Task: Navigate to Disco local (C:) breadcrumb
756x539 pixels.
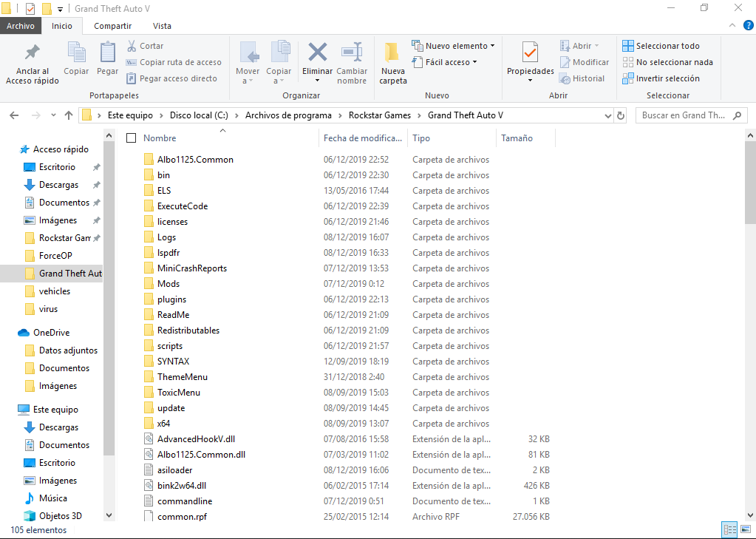Action: (199, 115)
